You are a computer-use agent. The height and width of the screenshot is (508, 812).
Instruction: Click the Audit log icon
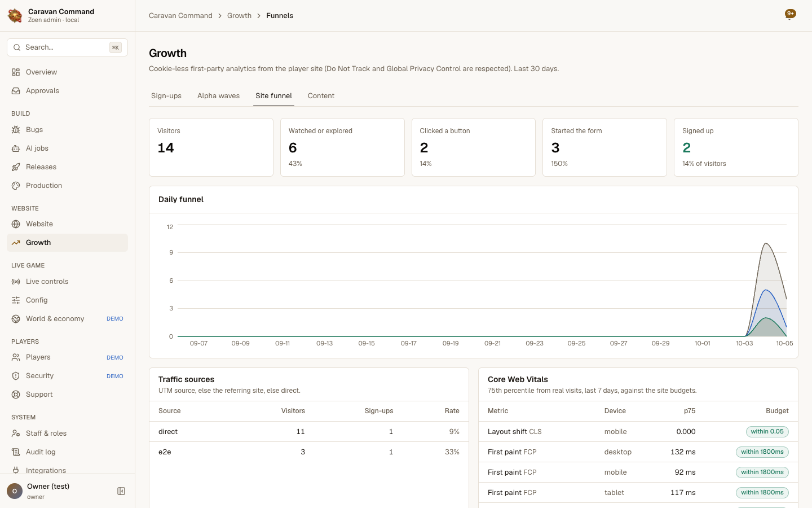[16, 452]
